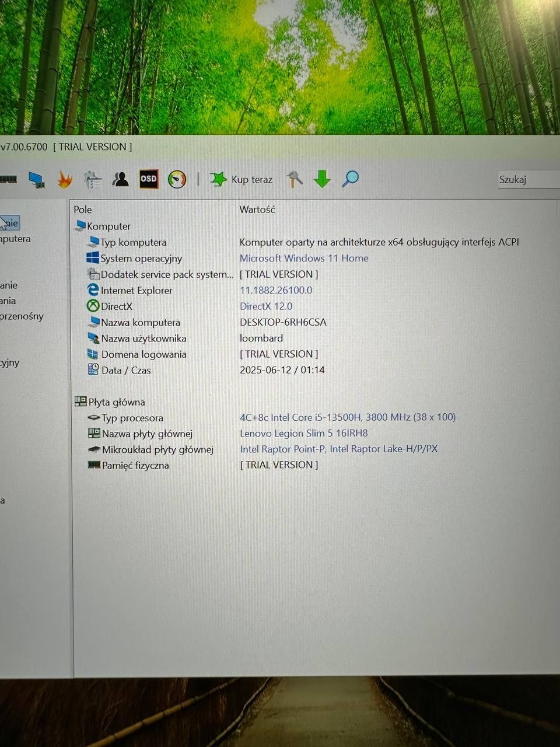This screenshot has width=560, height=747.
Task: Select the System operacyjny field label
Action: (141, 258)
